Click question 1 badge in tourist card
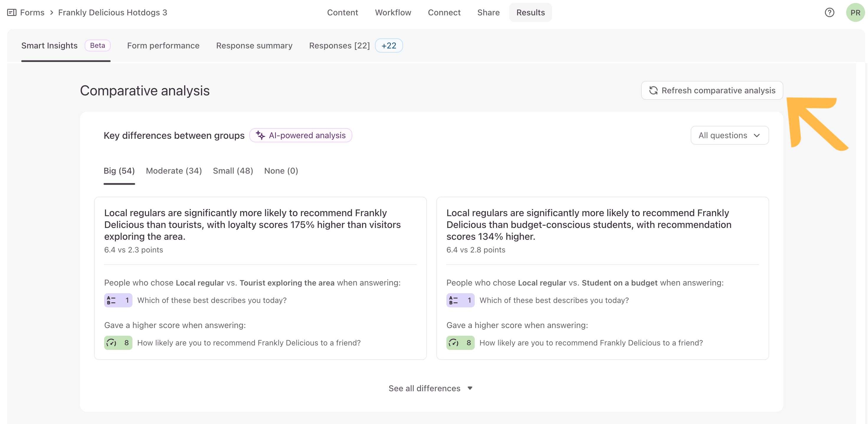Image resolution: width=868 pixels, height=424 pixels. click(118, 300)
